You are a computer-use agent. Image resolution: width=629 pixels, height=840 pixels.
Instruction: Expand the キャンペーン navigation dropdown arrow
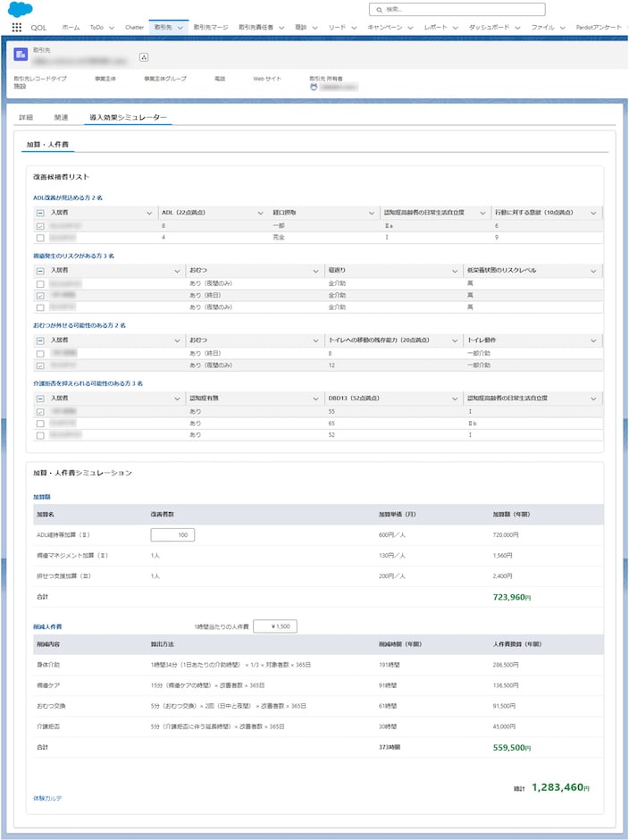410,28
